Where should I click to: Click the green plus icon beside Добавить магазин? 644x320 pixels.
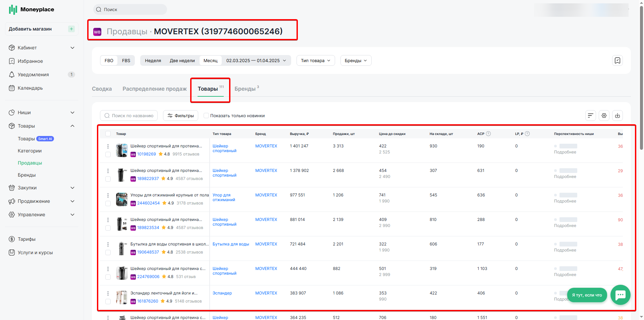pyautogui.click(x=71, y=29)
